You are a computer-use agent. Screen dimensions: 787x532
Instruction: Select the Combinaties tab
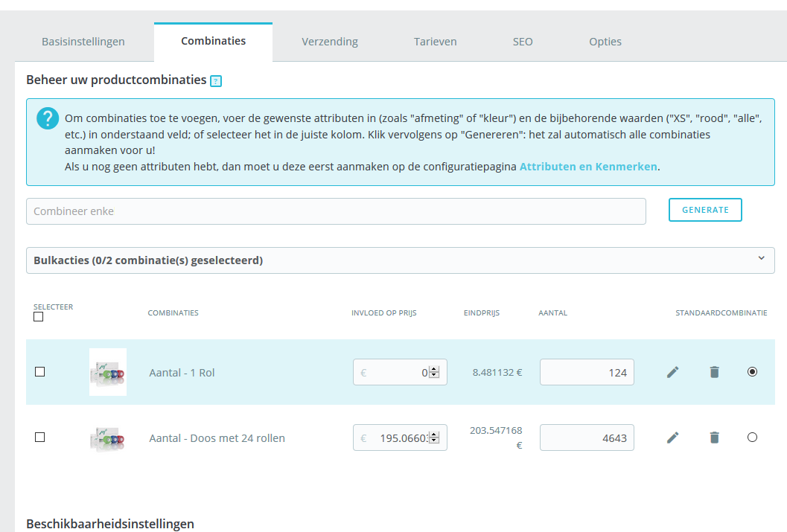(213, 41)
